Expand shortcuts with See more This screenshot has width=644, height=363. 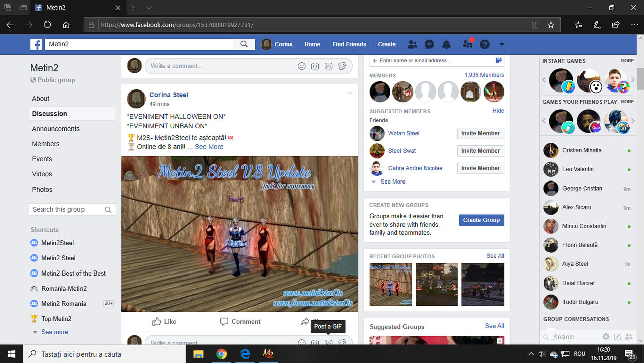pyautogui.click(x=54, y=332)
